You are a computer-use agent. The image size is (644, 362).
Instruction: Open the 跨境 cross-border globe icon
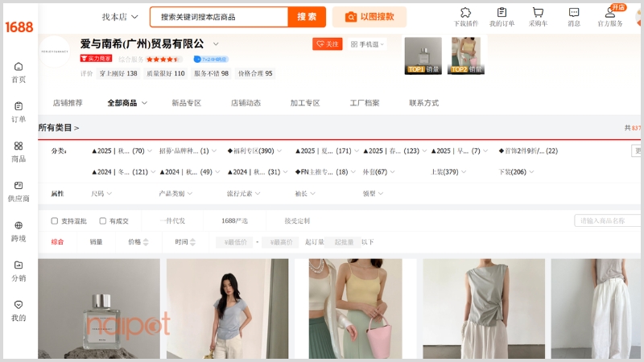(18, 225)
